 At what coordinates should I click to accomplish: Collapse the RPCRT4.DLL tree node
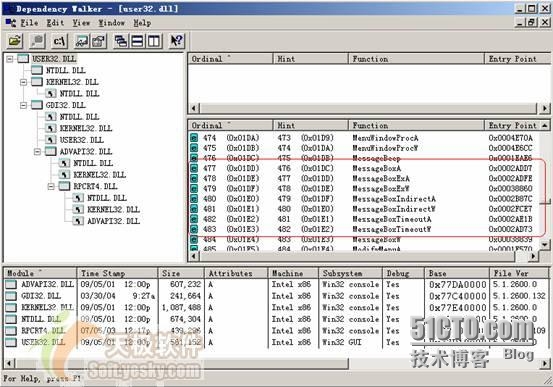point(51,186)
